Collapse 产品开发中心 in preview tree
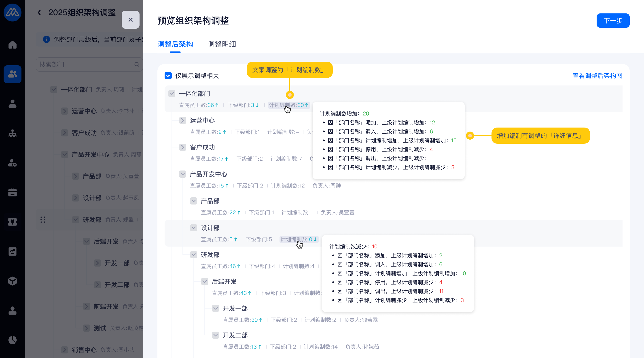Image resolution: width=644 pixels, height=358 pixels. (x=182, y=174)
